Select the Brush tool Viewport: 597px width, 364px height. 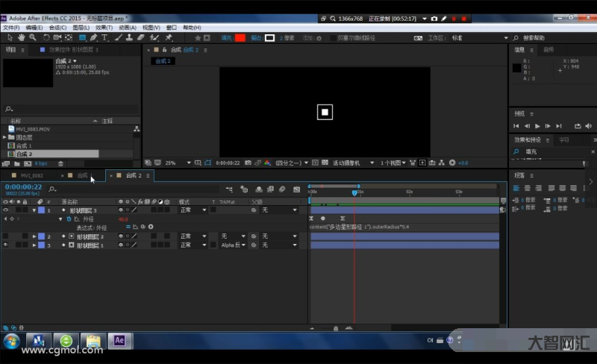(119, 37)
